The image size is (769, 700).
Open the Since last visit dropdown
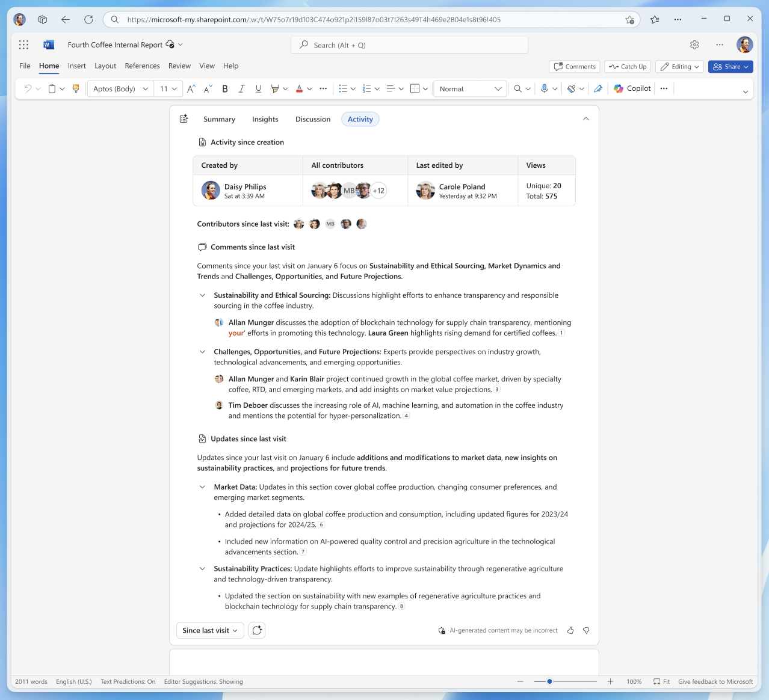pyautogui.click(x=209, y=630)
